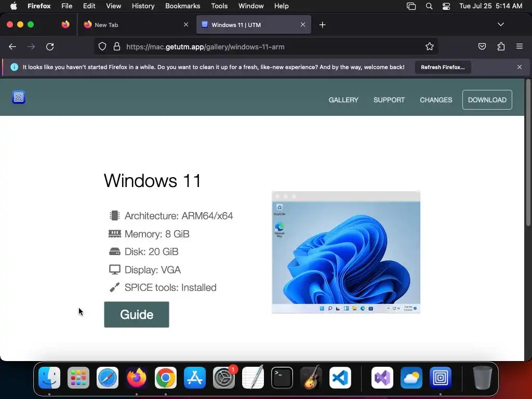Open Finder from the Dock
Viewport: 532px width, 399px height.
[x=49, y=378]
